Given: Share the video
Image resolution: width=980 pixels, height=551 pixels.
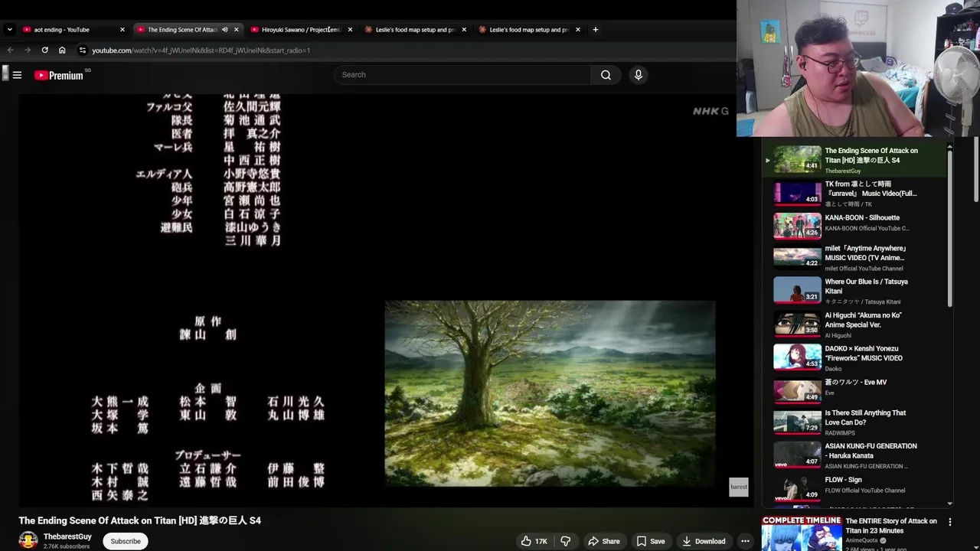Looking at the screenshot, I should tap(603, 541).
